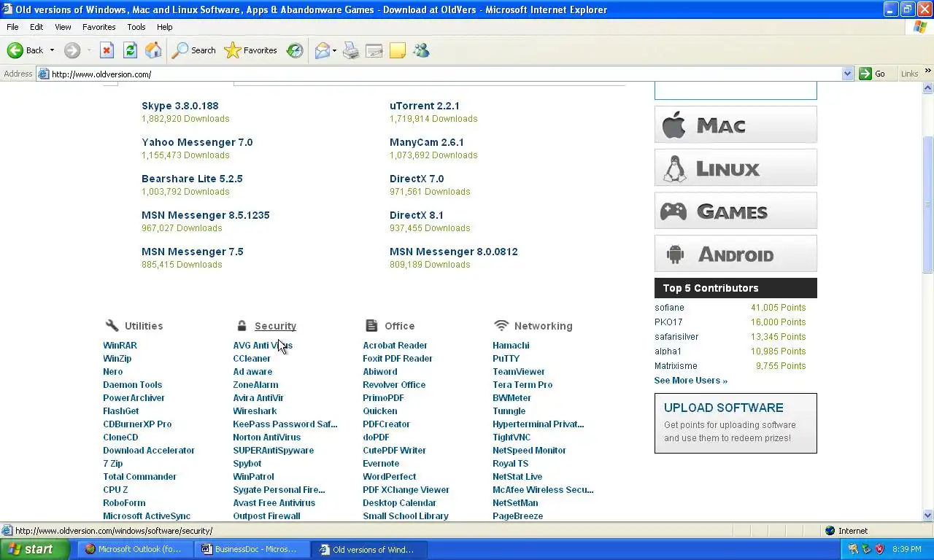Click the Edit toolbar icon
The image size is (934, 560).
pos(374,50)
